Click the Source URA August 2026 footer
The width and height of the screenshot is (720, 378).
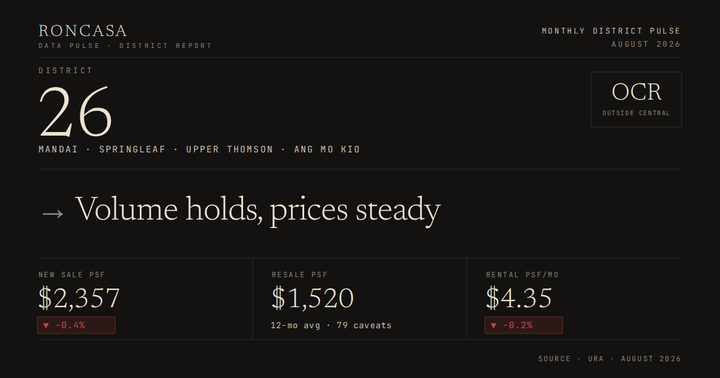pyautogui.click(x=610, y=359)
